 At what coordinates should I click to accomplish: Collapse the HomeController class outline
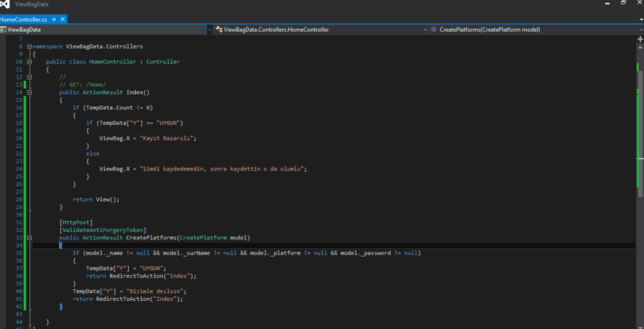pos(29,61)
